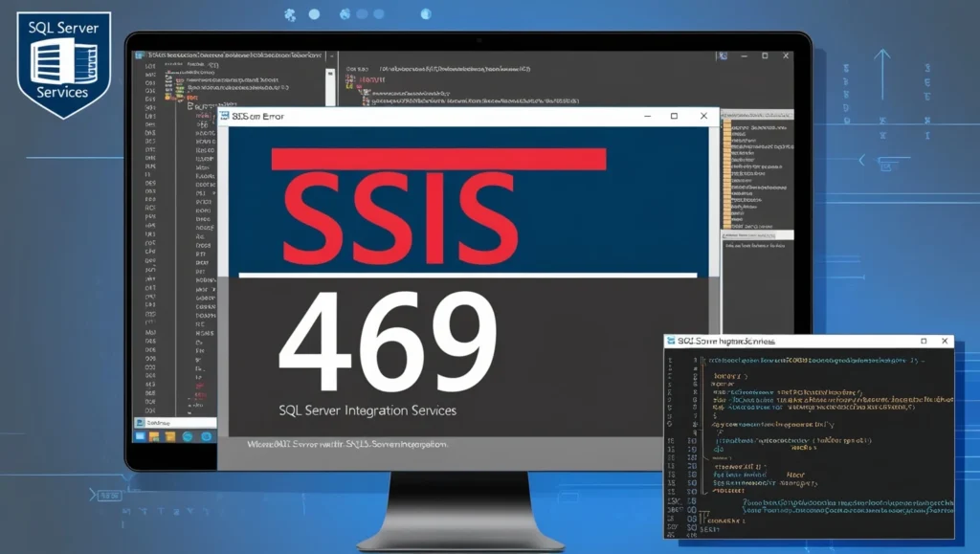Viewport: 980px width, 554px height.
Task: Close the dark editor window behind the dialog
Action: coord(787,56)
